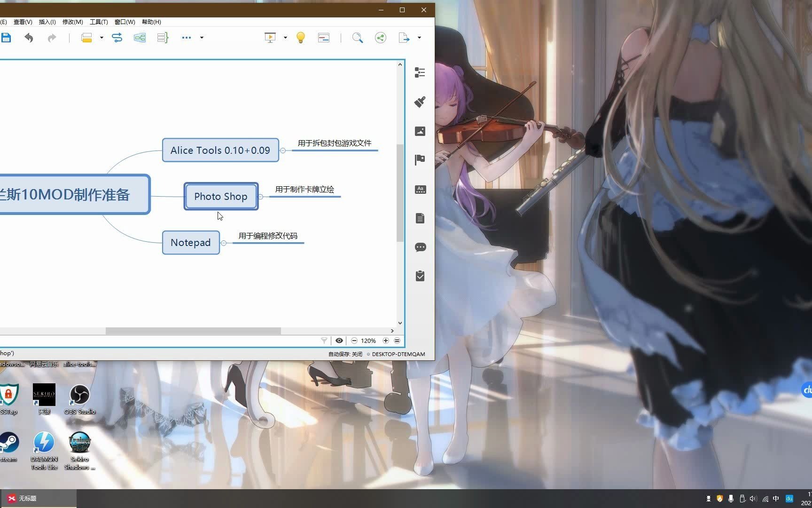Click the vertical scrollbar thumb of the canvas

click(x=400, y=193)
